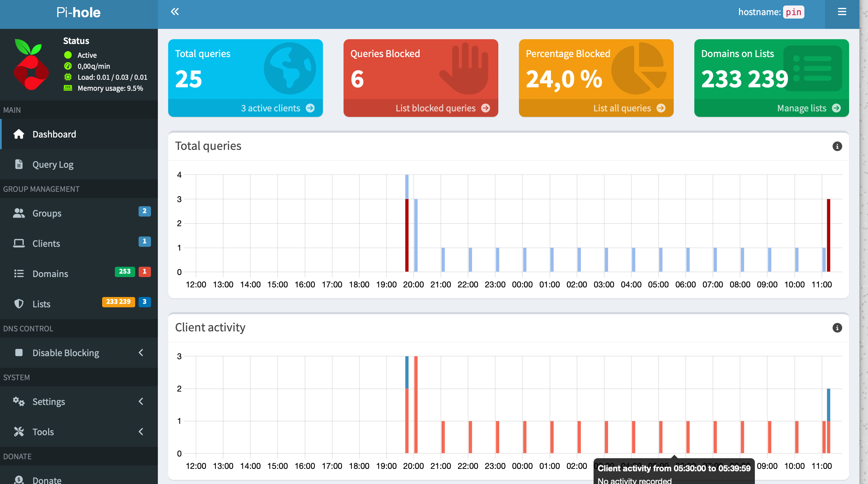The height and width of the screenshot is (484, 868).
Task: Open the Clients menu item
Action: point(46,243)
